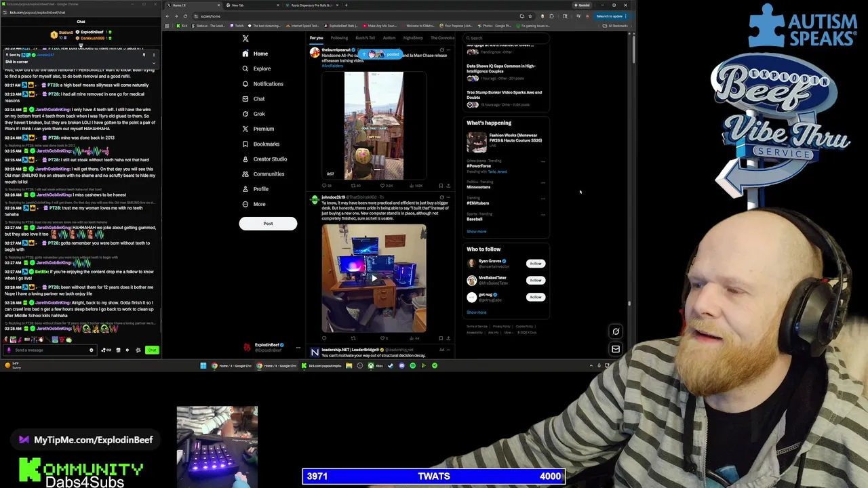Viewport: 868px width, 488px height.
Task: Switch to the Following tab
Action: tap(339, 38)
